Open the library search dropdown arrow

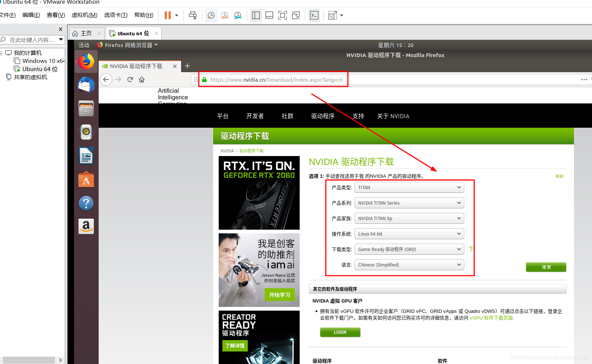(x=61, y=39)
